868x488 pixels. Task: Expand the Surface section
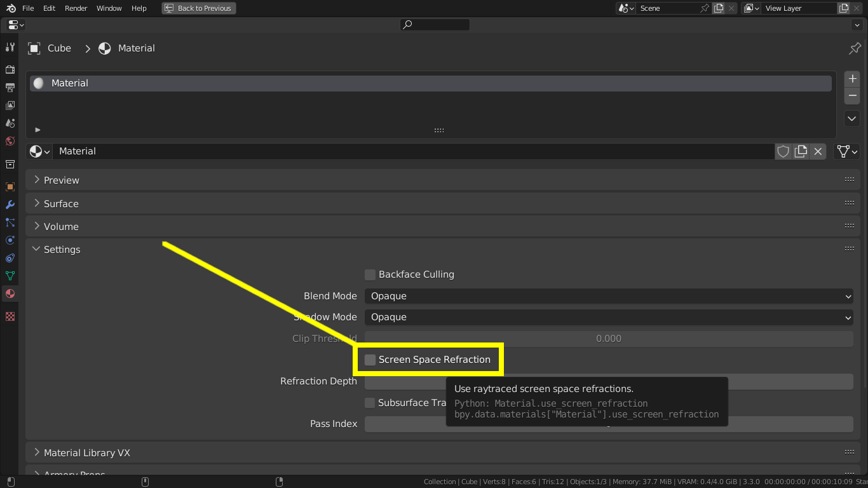[x=61, y=203]
